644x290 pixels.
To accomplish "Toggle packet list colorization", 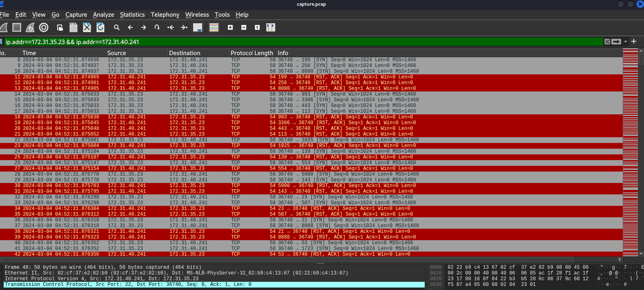I will pos(214,27).
